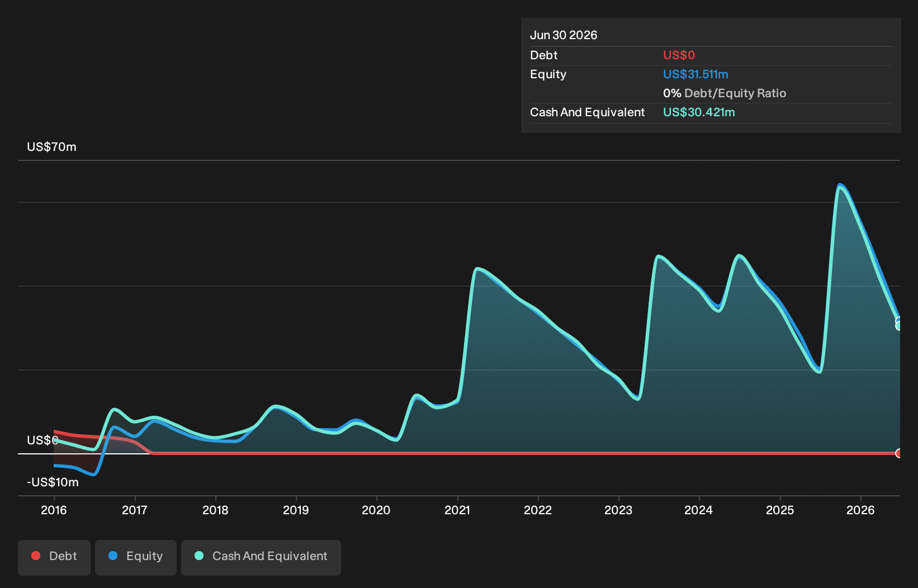
Task: Click the 2016 x-axis label
Action: point(54,510)
